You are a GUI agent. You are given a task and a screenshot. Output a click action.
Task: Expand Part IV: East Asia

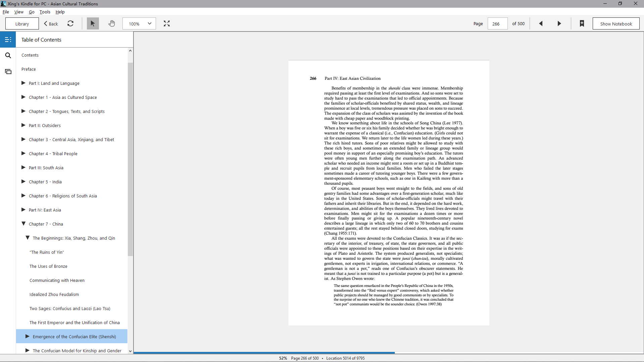coord(23,210)
